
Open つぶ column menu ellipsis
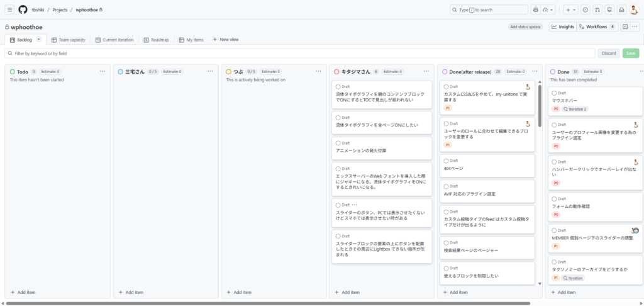click(x=318, y=71)
